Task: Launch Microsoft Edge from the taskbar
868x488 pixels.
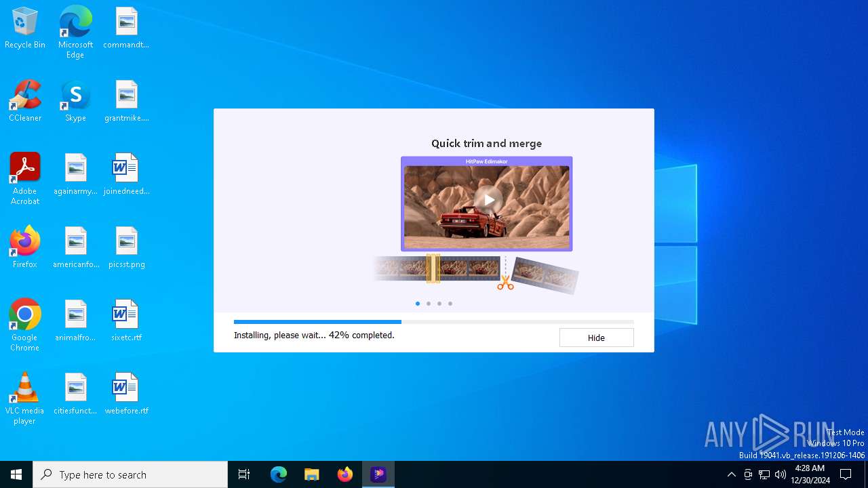Action: click(279, 474)
